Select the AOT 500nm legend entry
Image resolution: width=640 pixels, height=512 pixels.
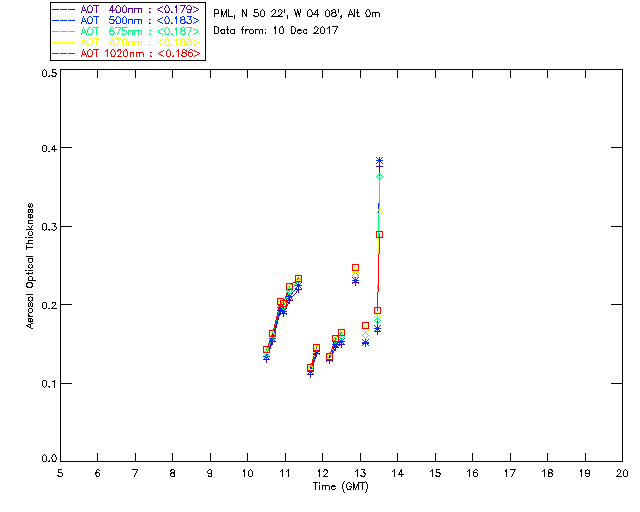coord(127,20)
